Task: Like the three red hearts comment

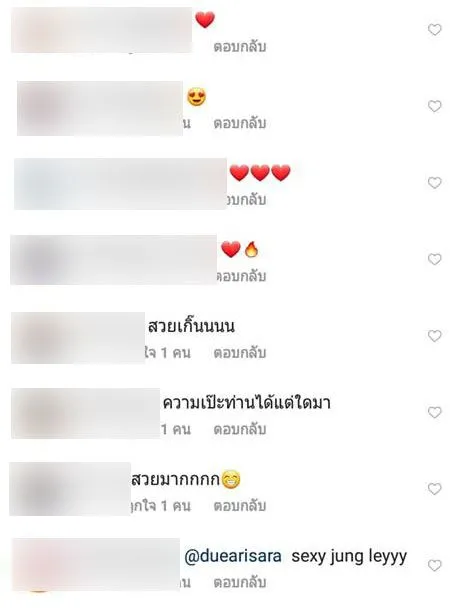Action: 434,183
